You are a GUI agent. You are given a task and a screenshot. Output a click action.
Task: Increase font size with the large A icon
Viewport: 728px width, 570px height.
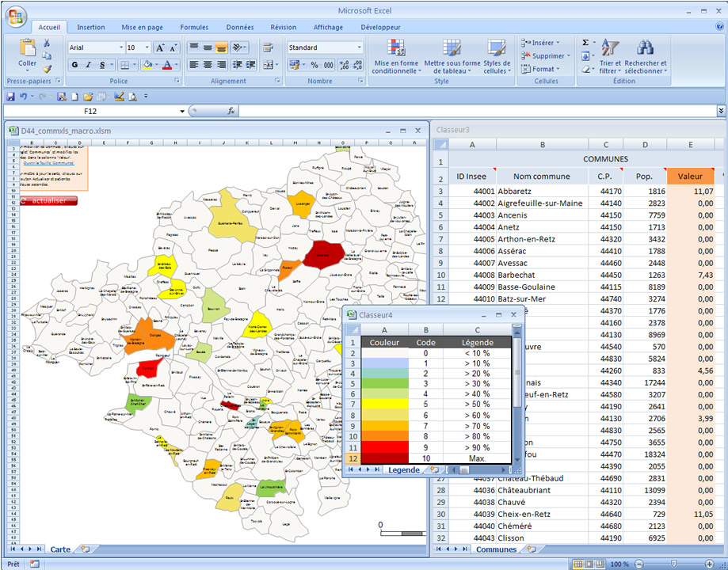click(160, 47)
